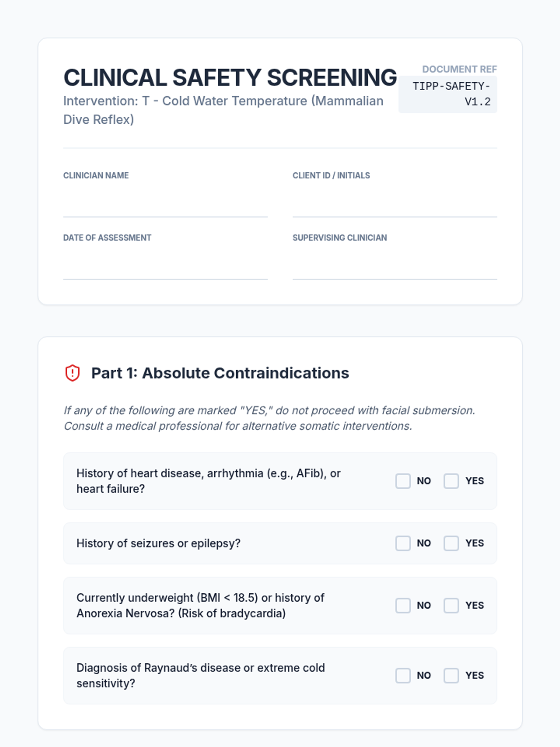Click the Raynaud's disease question text
560x747 pixels.
point(200,676)
